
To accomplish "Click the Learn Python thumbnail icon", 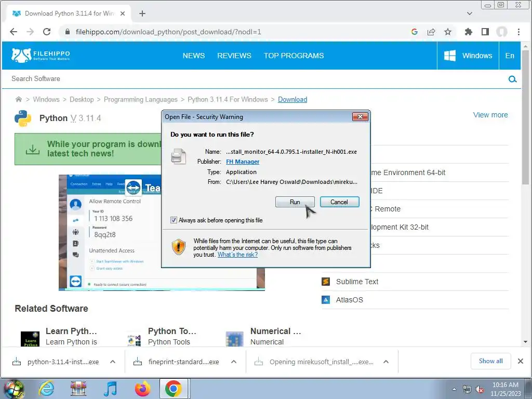I will (30, 339).
